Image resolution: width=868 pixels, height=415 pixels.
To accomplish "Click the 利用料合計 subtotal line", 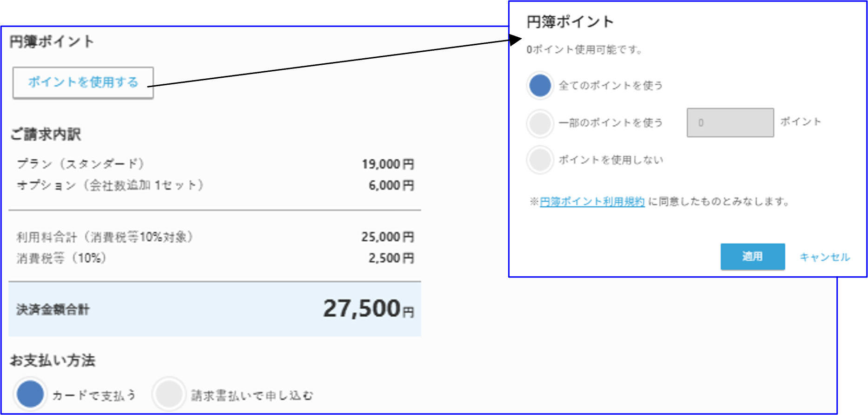I will pyautogui.click(x=105, y=237).
